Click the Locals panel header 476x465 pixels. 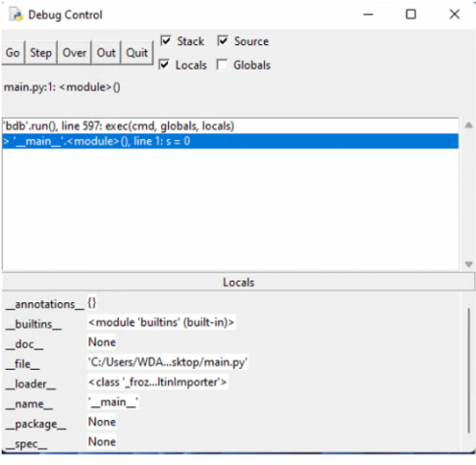coord(238,283)
